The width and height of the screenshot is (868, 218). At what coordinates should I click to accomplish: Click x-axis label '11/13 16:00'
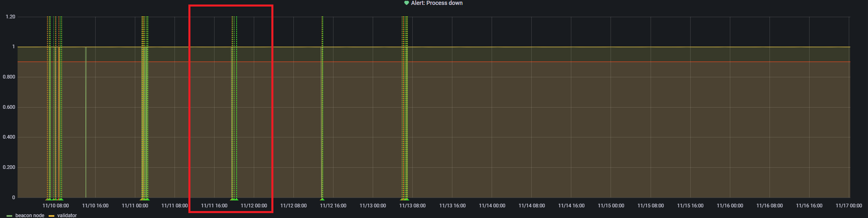click(452, 206)
